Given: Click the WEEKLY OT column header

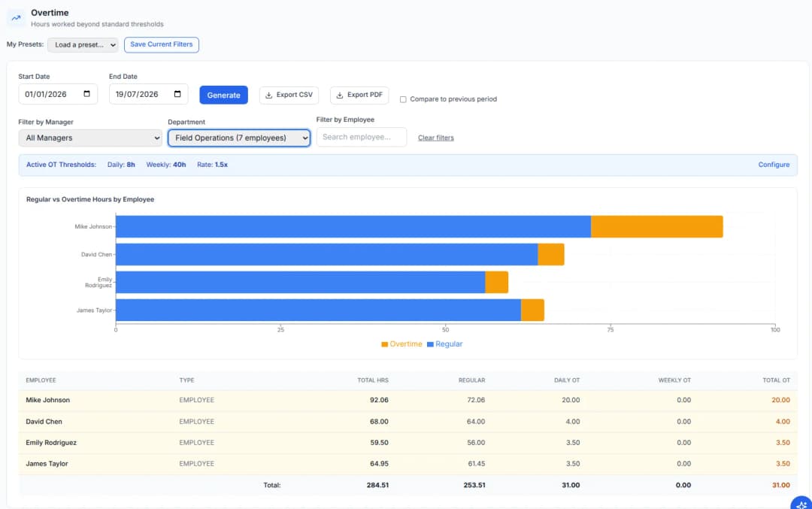Looking at the screenshot, I should click(x=674, y=380).
